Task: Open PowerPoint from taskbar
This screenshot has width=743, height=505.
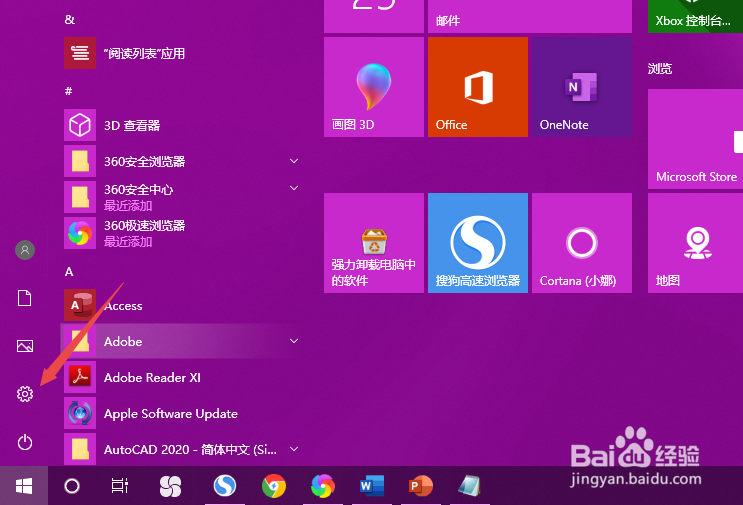Action: pos(420,486)
